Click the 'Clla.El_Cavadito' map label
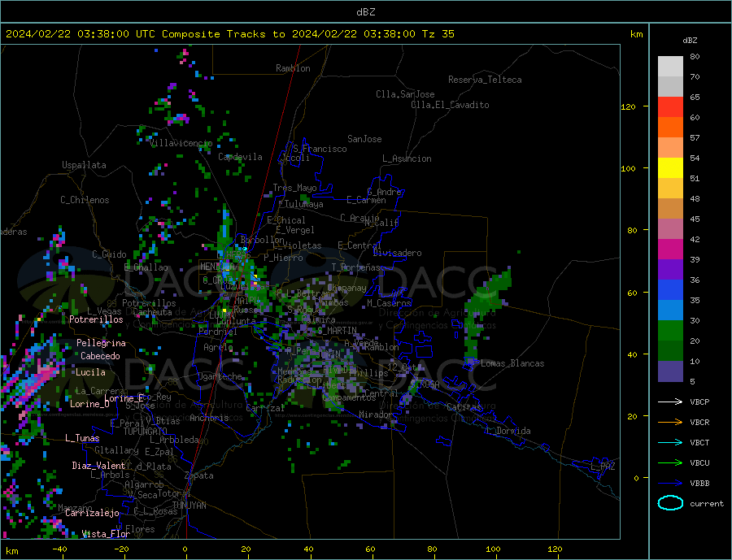The width and height of the screenshot is (732, 560). pos(450,105)
